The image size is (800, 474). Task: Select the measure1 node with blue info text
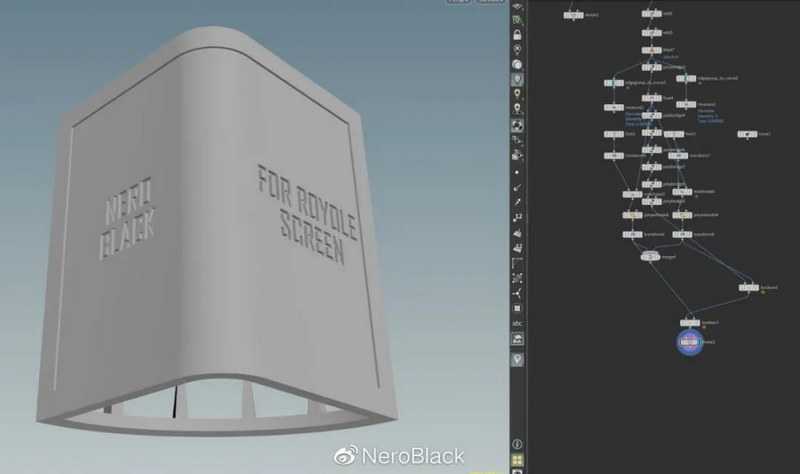(x=688, y=105)
